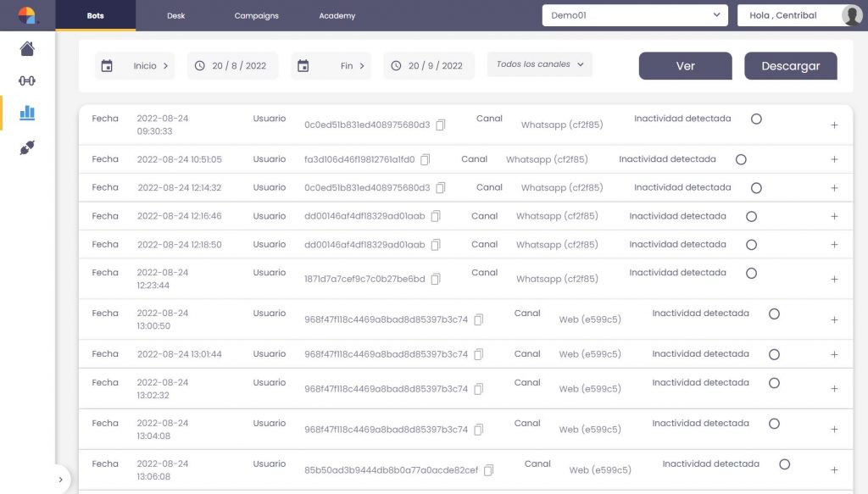The image size is (868, 494).
Task: Expand the 10:51:05 row with plus
Action: click(834, 159)
